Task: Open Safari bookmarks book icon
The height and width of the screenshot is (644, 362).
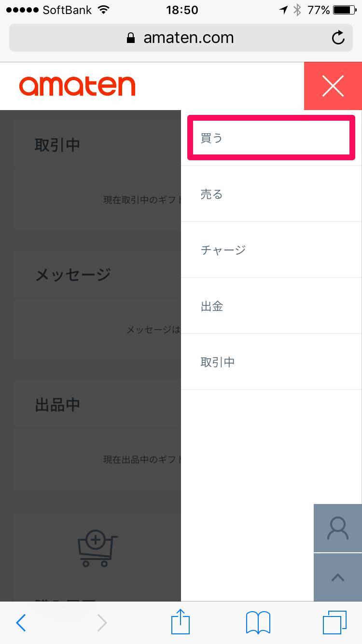Action: click(258, 623)
